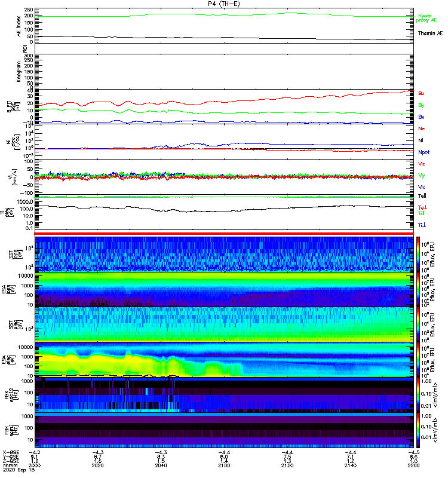Click the "ESA ions [eV]" axis title
Image resolution: width=448 pixels, height=478 pixels.
(8, 289)
